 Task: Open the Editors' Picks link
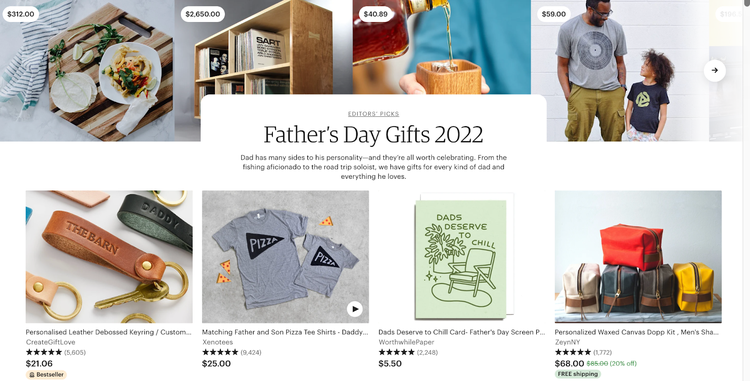(374, 114)
